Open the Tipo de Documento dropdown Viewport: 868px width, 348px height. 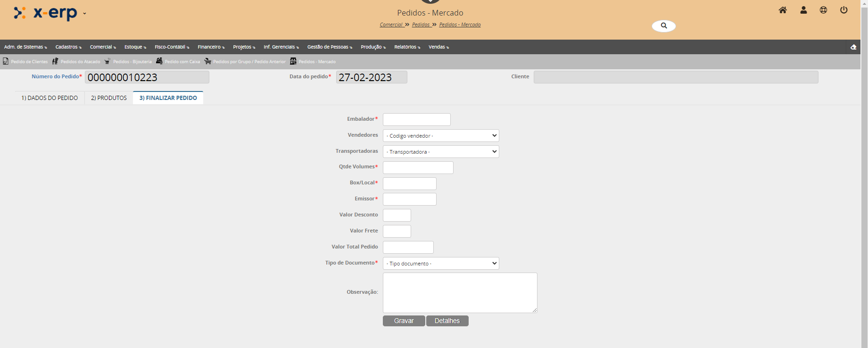pyautogui.click(x=440, y=264)
